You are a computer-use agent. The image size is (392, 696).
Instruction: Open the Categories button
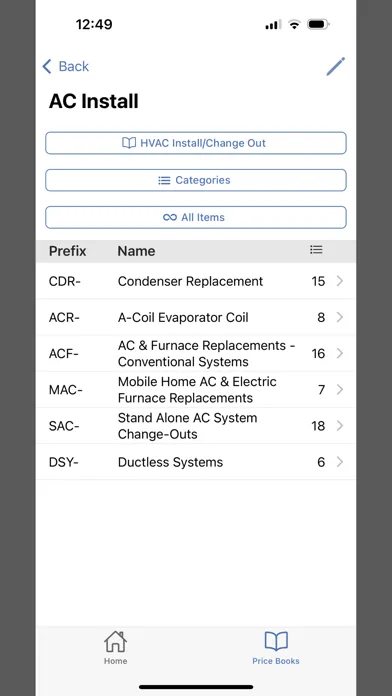(x=196, y=180)
